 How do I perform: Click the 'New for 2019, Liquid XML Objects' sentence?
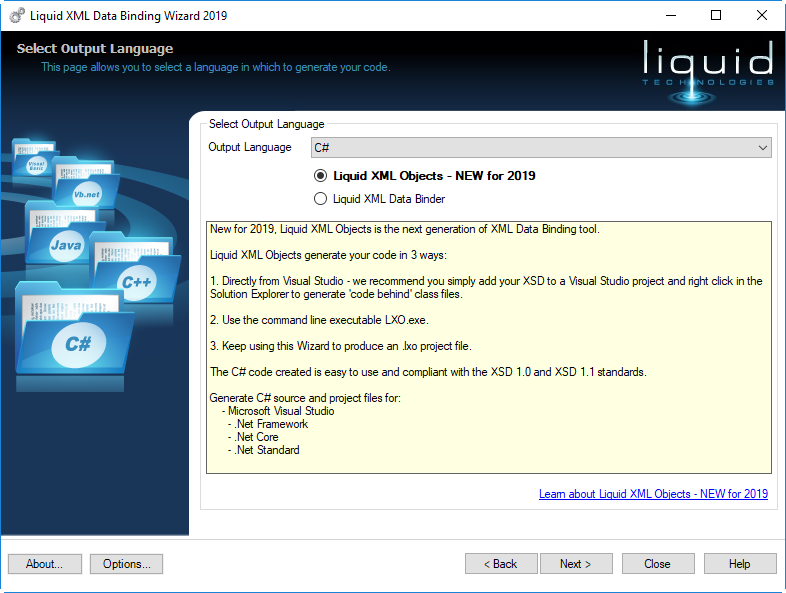click(x=405, y=229)
